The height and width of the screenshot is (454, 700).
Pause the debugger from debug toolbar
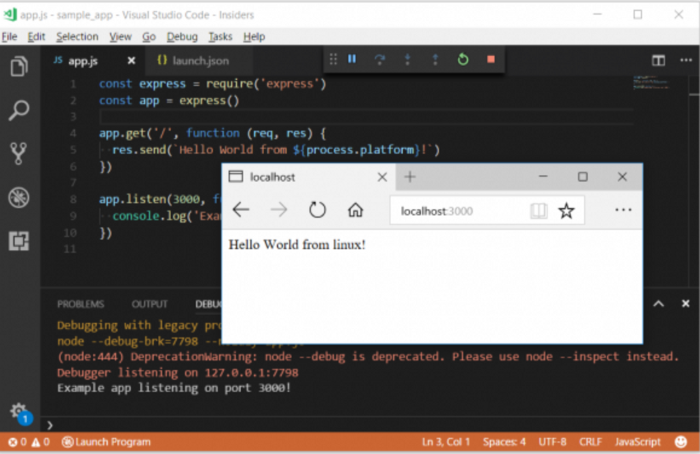pyautogui.click(x=352, y=59)
